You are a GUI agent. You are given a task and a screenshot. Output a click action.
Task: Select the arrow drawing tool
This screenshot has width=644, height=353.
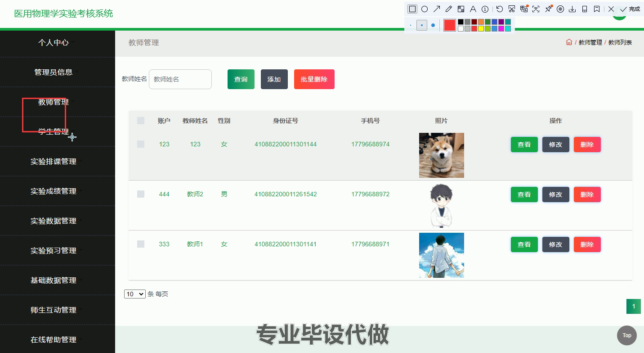point(436,9)
